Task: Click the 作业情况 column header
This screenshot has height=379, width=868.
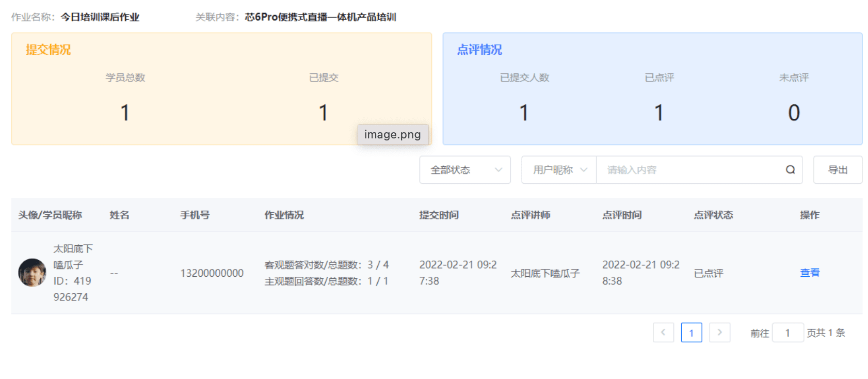Action: [x=284, y=215]
